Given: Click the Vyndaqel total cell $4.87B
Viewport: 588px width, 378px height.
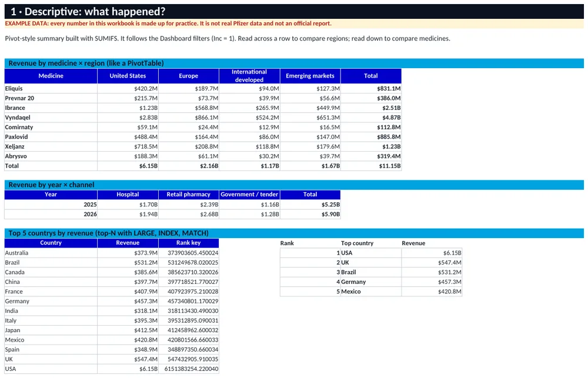Looking at the screenshot, I should pyautogui.click(x=371, y=118).
